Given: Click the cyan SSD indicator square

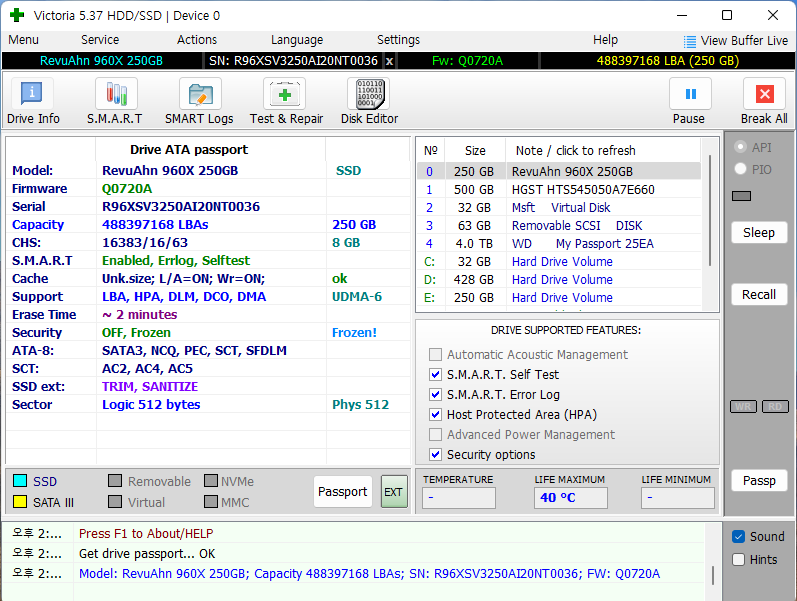Looking at the screenshot, I should pyautogui.click(x=20, y=480).
